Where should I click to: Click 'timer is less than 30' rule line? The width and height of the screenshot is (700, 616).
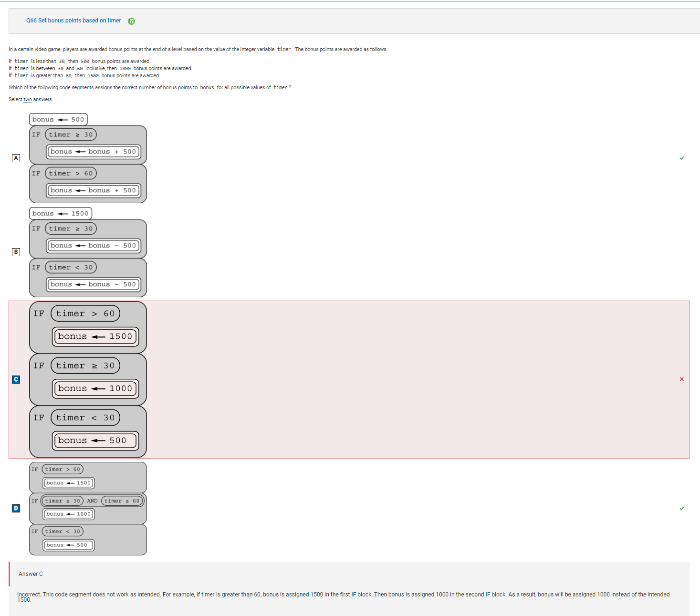80,61
